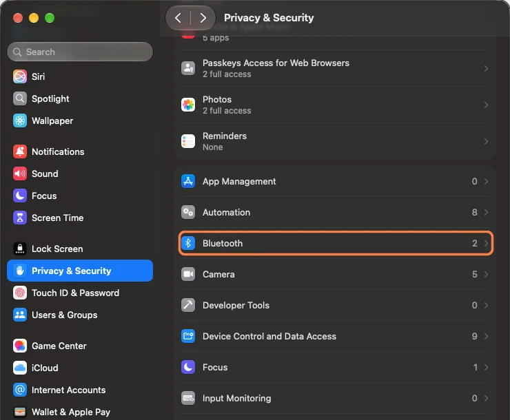510x420 pixels.
Task: Click the Search field
Action: point(80,52)
